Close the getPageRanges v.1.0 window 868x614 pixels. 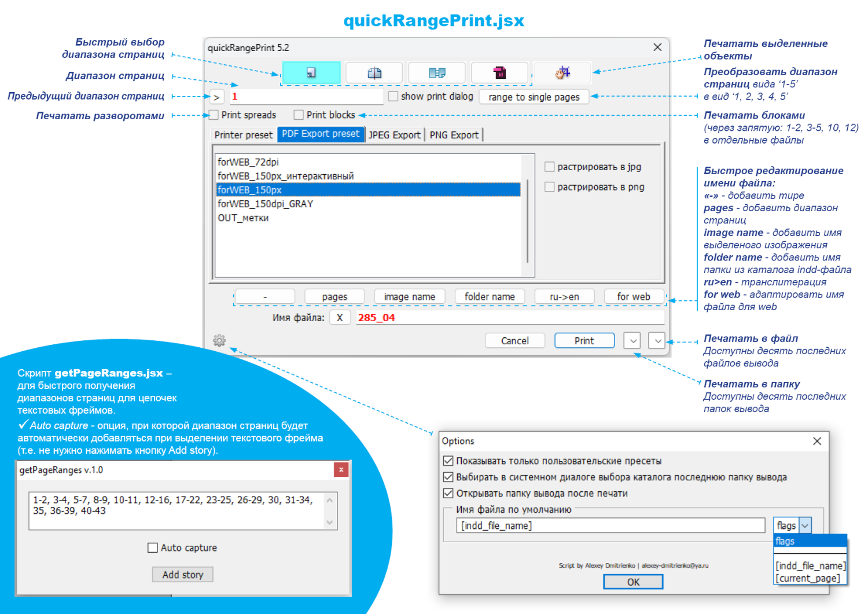(341, 469)
